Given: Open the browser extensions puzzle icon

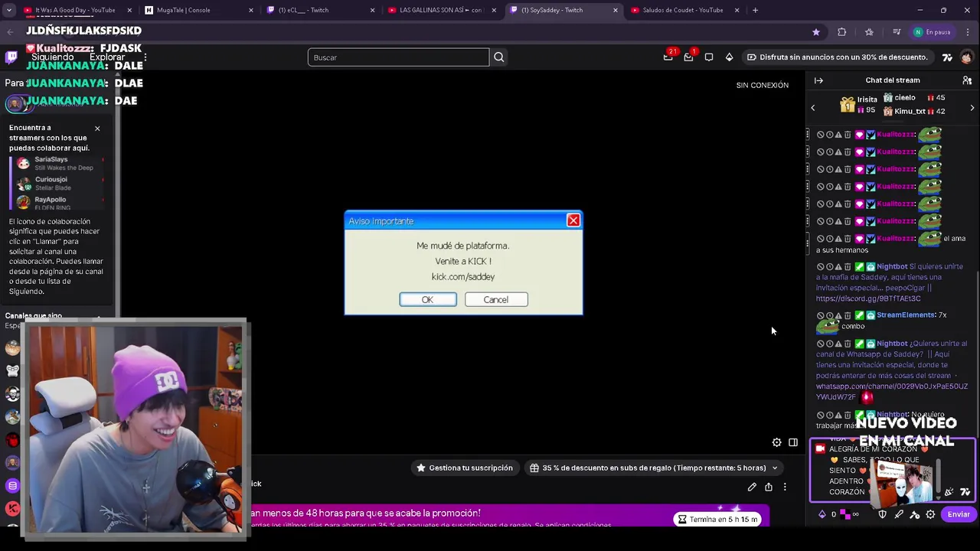Looking at the screenshot, I should (x=841, y=32).
